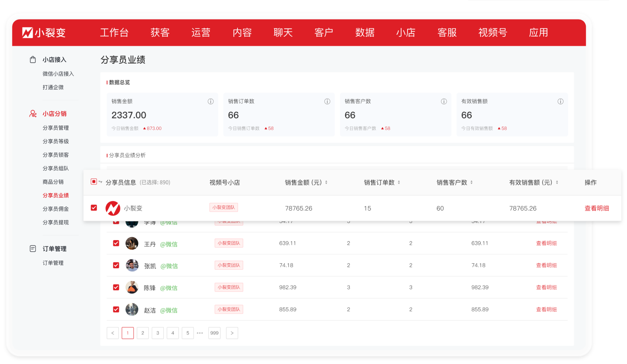Viewport: 627px width, 364px height.
Task: Open 订单管理 sub-item in sidebar
Action: 53,263
